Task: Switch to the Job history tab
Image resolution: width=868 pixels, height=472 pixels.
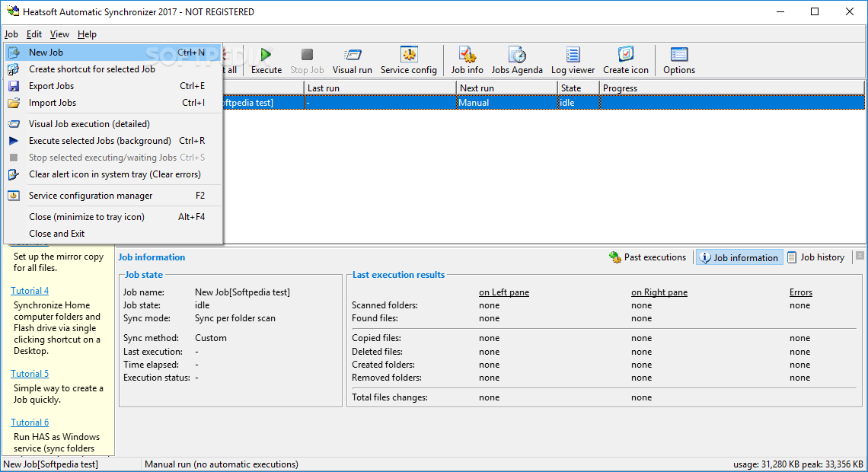Action: [x=816, y=257]
